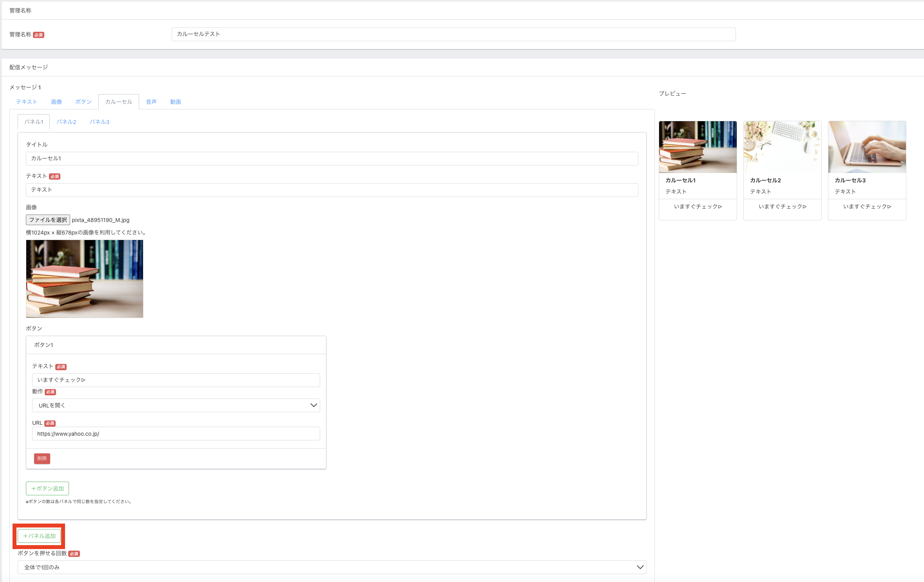The width and height of the screenshot is (924, 582).
Task: Open the 動作 URLを開く dropdown
Action: pyautogui.click(x=176, y=405)
